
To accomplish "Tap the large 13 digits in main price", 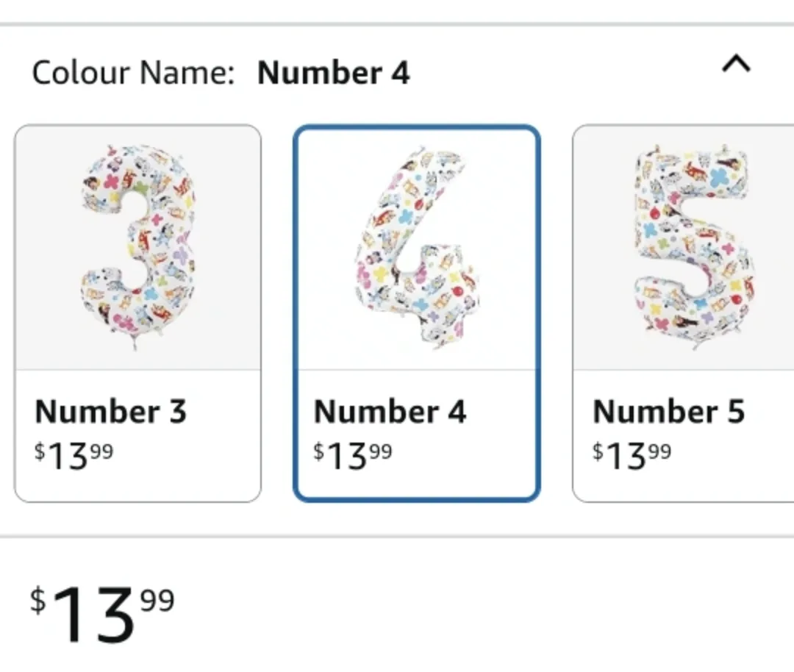I will click(94, 616).
